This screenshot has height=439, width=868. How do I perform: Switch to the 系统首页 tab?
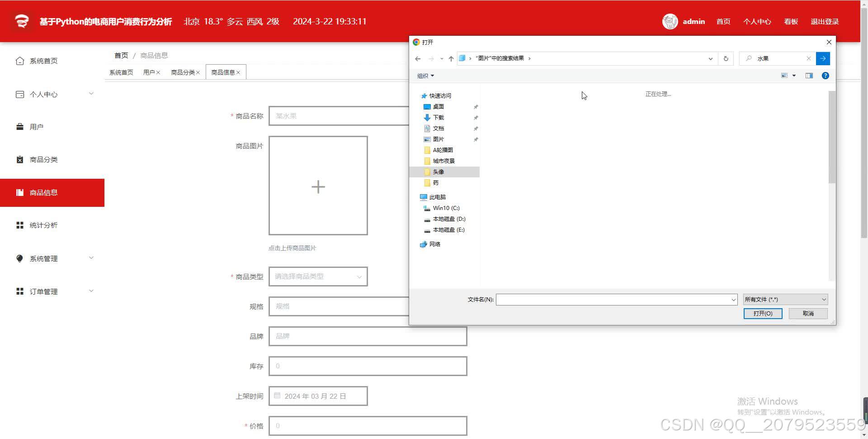(121, 72)
